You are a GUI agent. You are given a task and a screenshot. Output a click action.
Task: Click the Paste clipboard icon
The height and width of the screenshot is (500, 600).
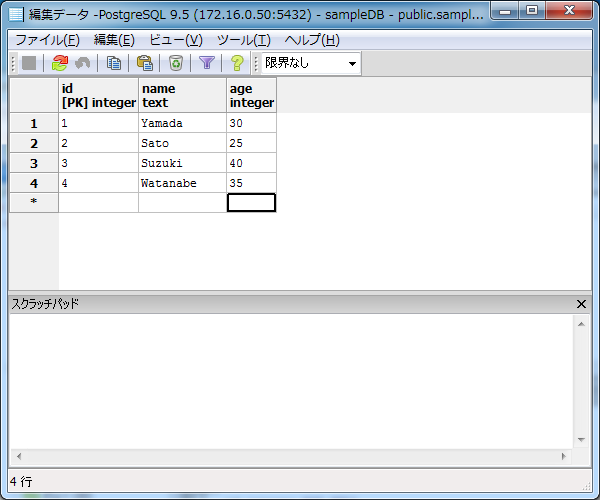[x=145, y=63]
